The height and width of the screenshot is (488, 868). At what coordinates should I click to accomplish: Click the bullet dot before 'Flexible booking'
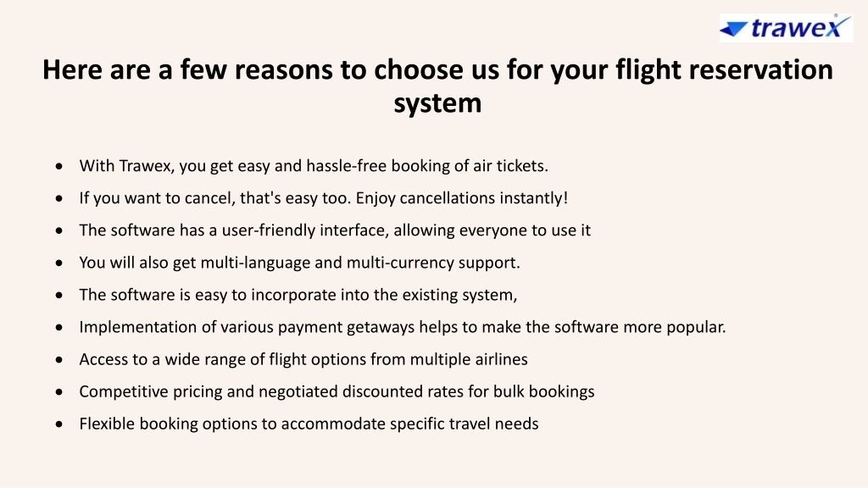point(59,424)
